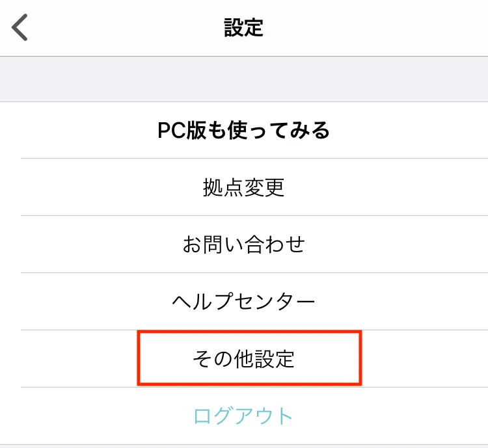Click the left-pointing arrow beside 設定

pos(20,28)
